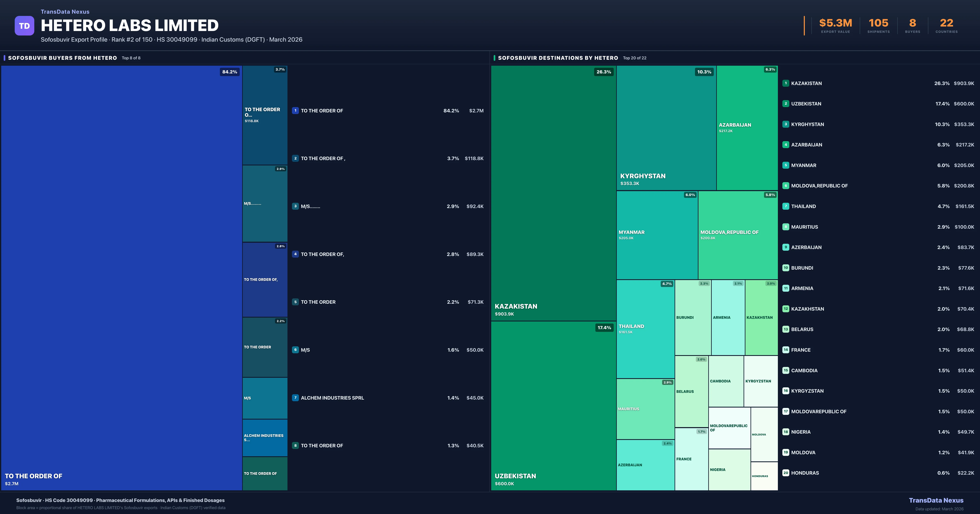Click rank badge 7 beside ALCHEM INDUSTRIES SPRL

click(x=296, y=398)
